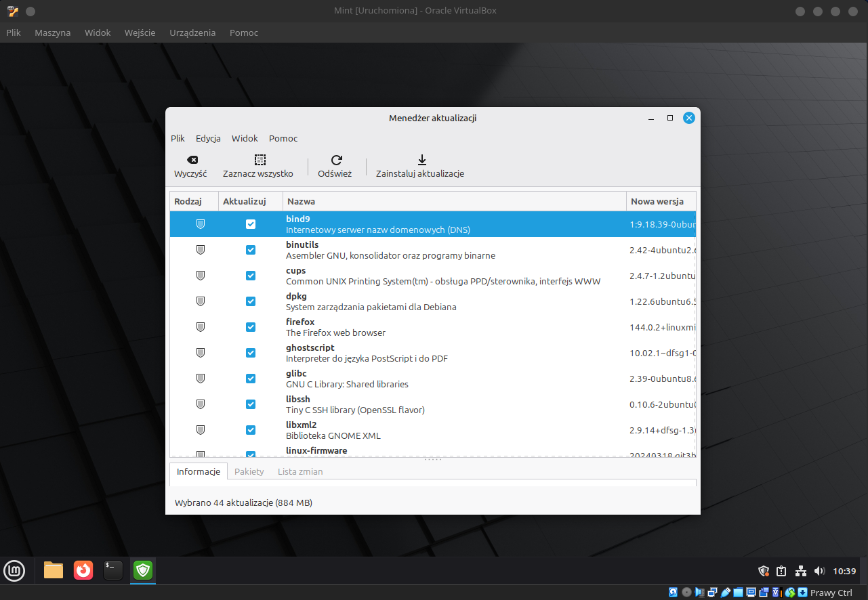
Task: Click the pane divider handle above Informacje
Action: tap(433, 459)
